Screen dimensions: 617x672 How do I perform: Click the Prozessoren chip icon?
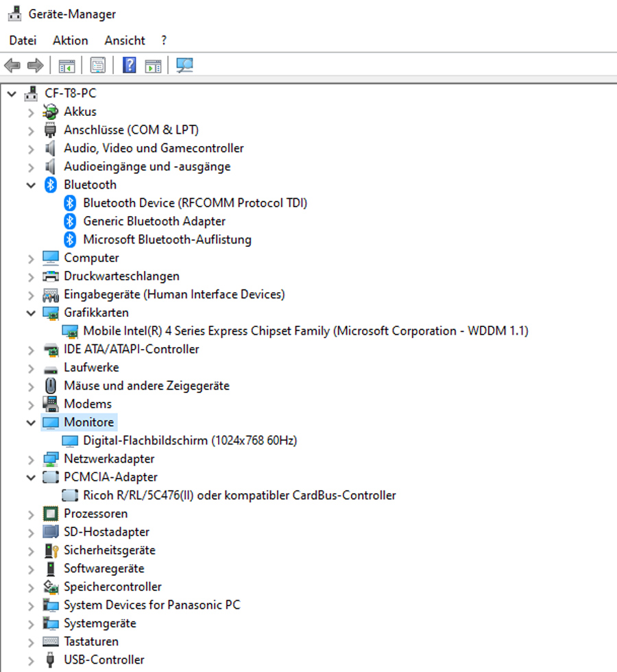[x=50, y=514]
